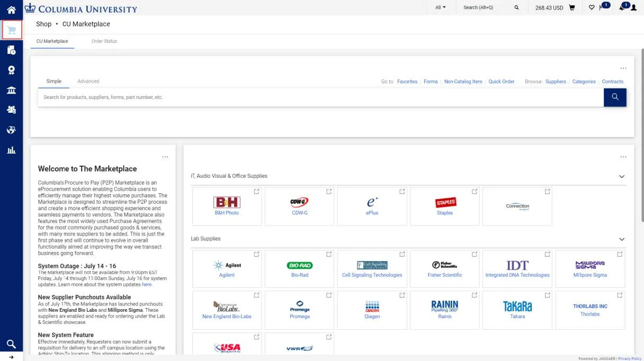Open the Privacy Policy link
Screen dimensions: 644x361
pyautogui.click(x=630, y=358)
